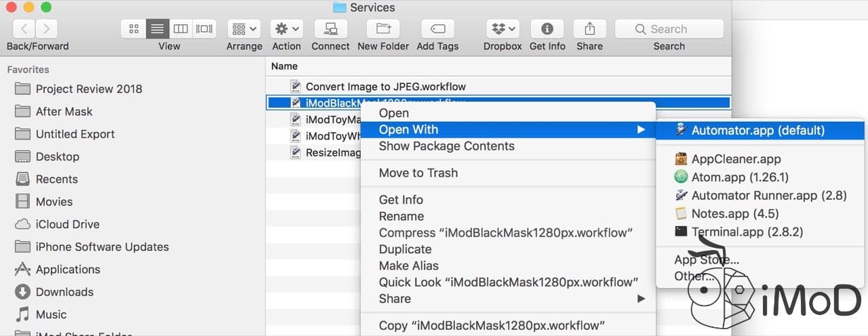Viewport: 868px width, 336px height.
Task: Click the iModToyMa file icon in list
Action: pyautogui.click(x=295, y=119)
